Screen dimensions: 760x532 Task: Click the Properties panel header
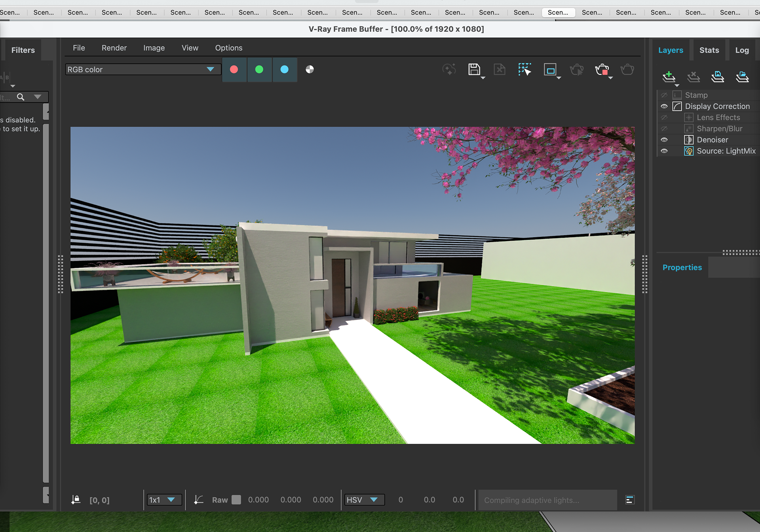tap(682, 267)
